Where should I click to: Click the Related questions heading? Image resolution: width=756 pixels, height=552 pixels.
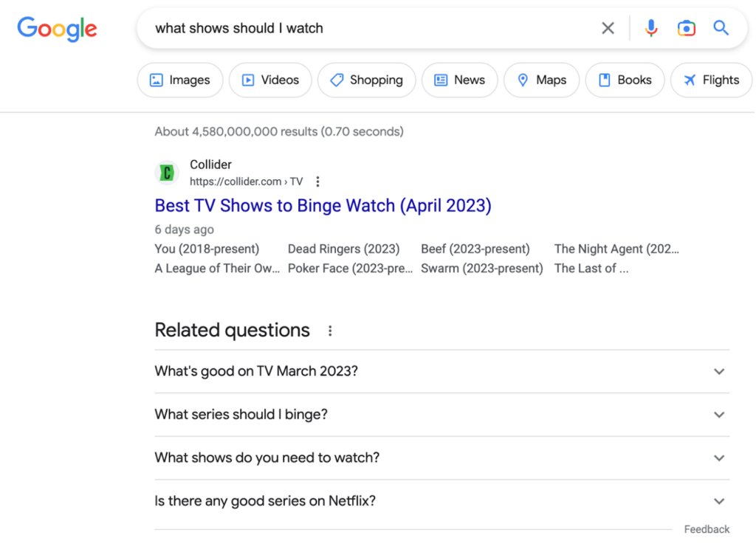pos(233,331)
